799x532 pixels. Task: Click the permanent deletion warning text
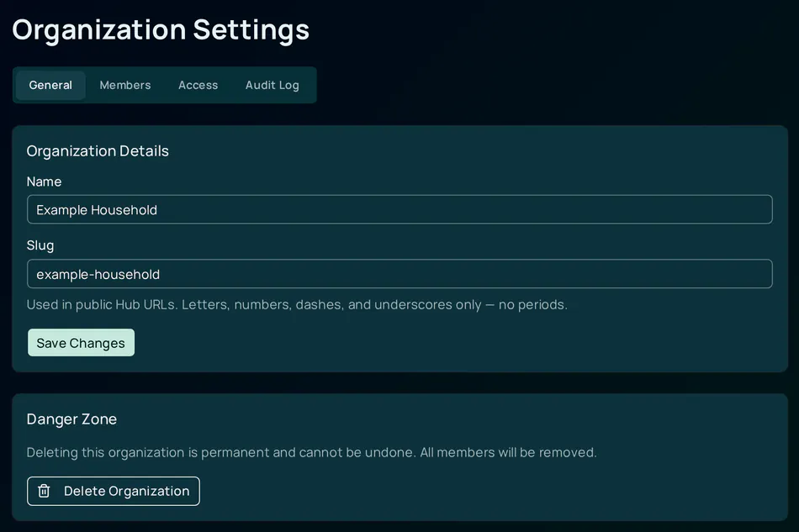pyautogui.click(x=311, y=453)
